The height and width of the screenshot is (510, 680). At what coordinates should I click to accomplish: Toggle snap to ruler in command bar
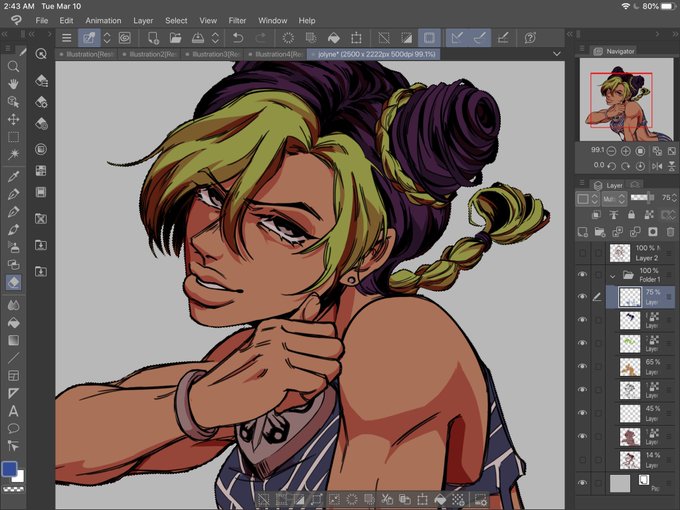click(x=457, y=38)
